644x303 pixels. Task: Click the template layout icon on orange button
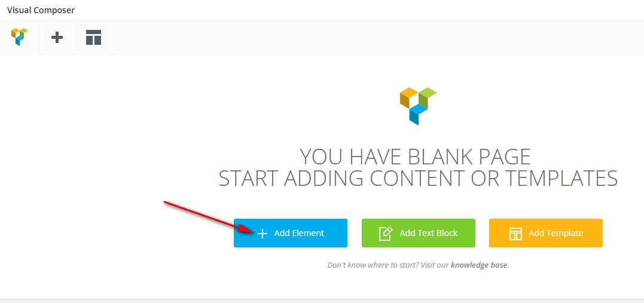pos(515,234)
